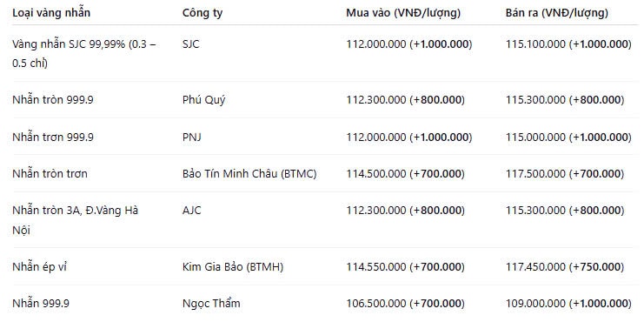This screenshot has width=644, height=322.
Task: Click the 'Bán ra (VNĐ/lượng)' header
Action: tap(557, 13)
